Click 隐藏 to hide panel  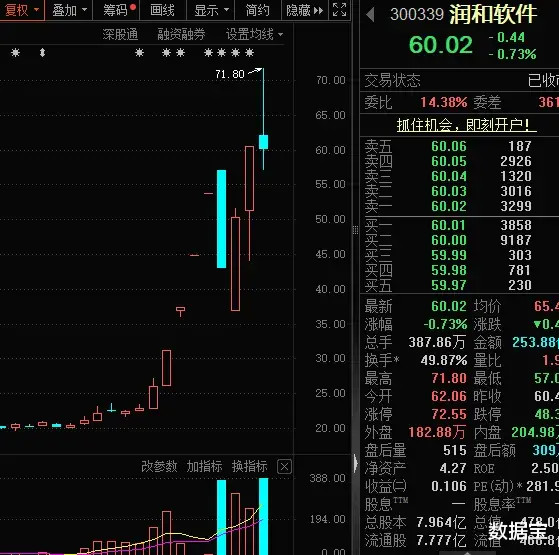click(x=305, y=11)
